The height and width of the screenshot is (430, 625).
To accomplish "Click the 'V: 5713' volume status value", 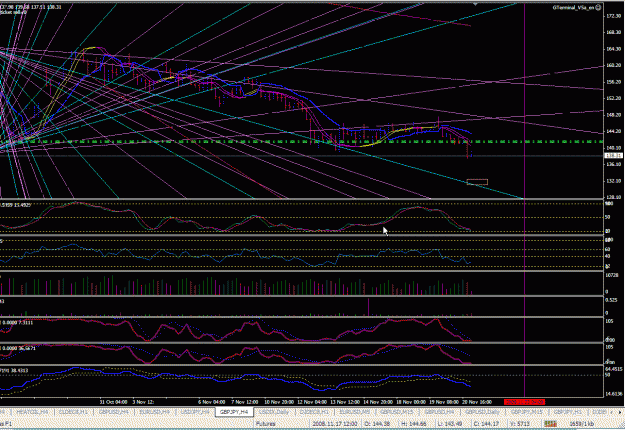I will [x=518, y=424].
